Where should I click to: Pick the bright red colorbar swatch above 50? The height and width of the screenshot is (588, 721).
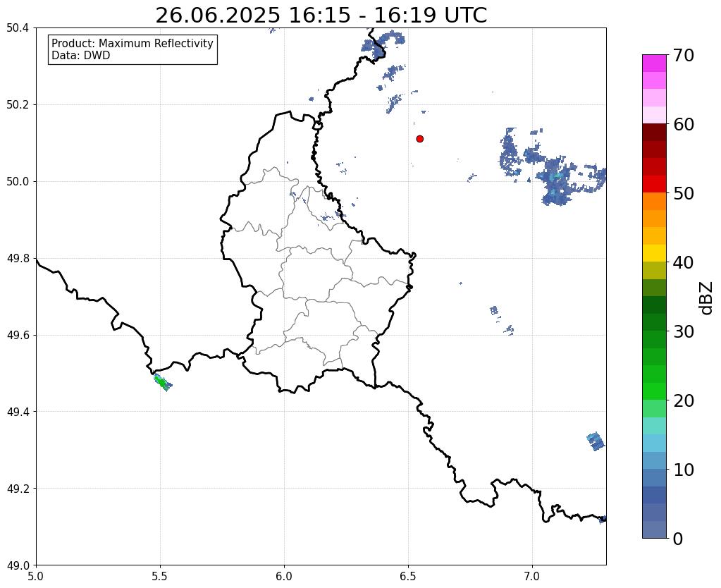654,184
